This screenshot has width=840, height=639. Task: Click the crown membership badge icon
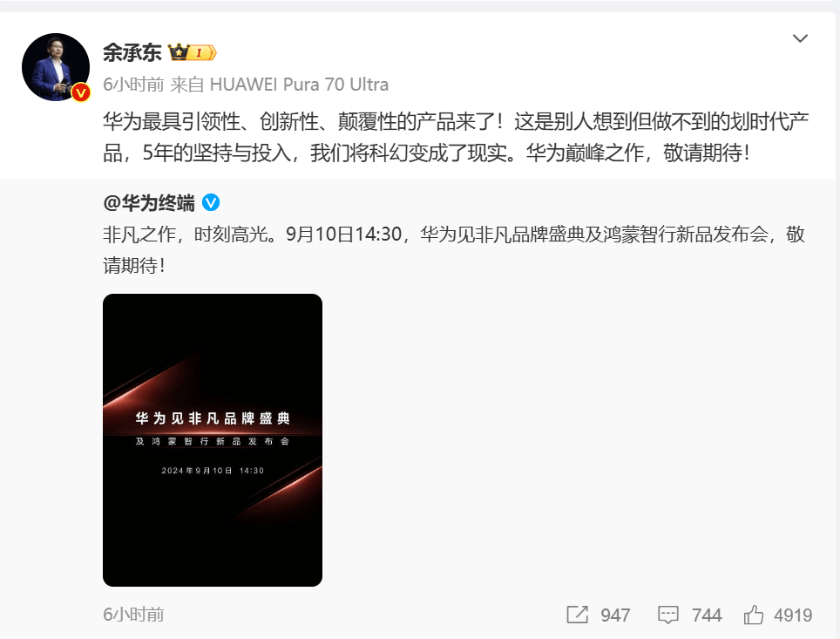(179, 52)
